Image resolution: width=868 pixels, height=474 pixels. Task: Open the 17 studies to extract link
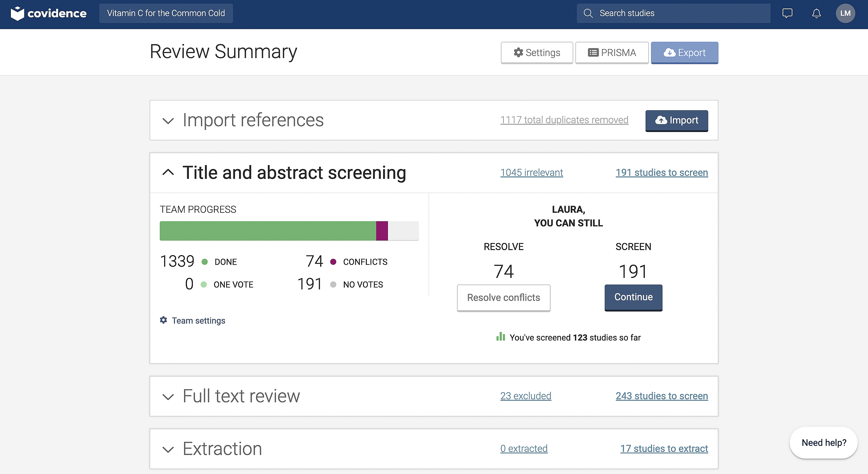tap(664, 449)
